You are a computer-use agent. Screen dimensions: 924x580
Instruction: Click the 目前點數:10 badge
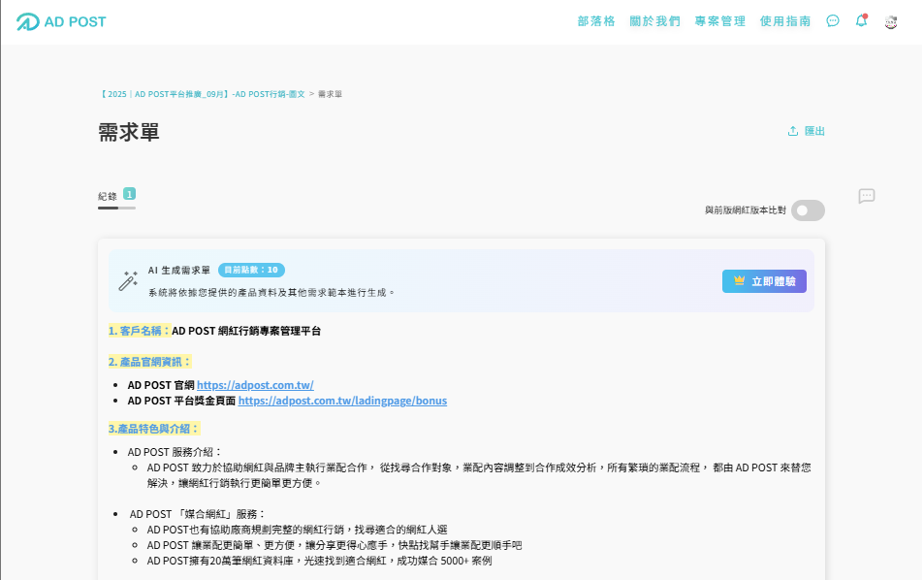(x=252, y=270)
